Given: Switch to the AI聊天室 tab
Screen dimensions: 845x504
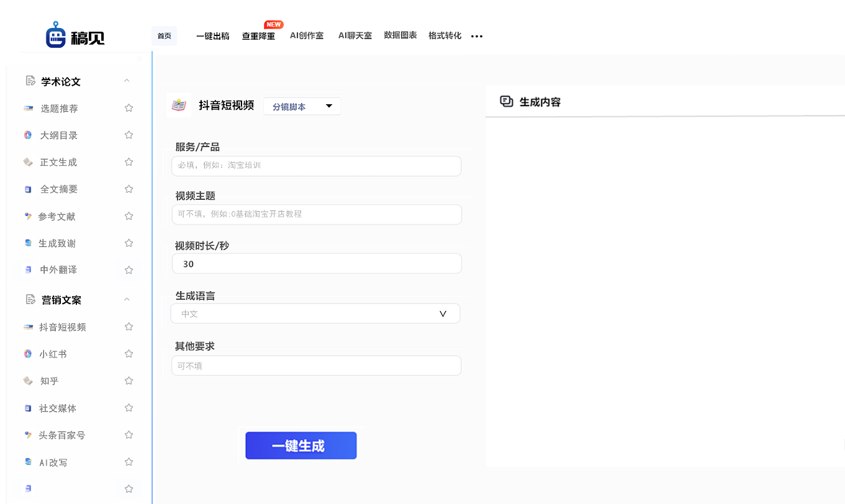Looking at the screenshot, I should tap(355, 35).
